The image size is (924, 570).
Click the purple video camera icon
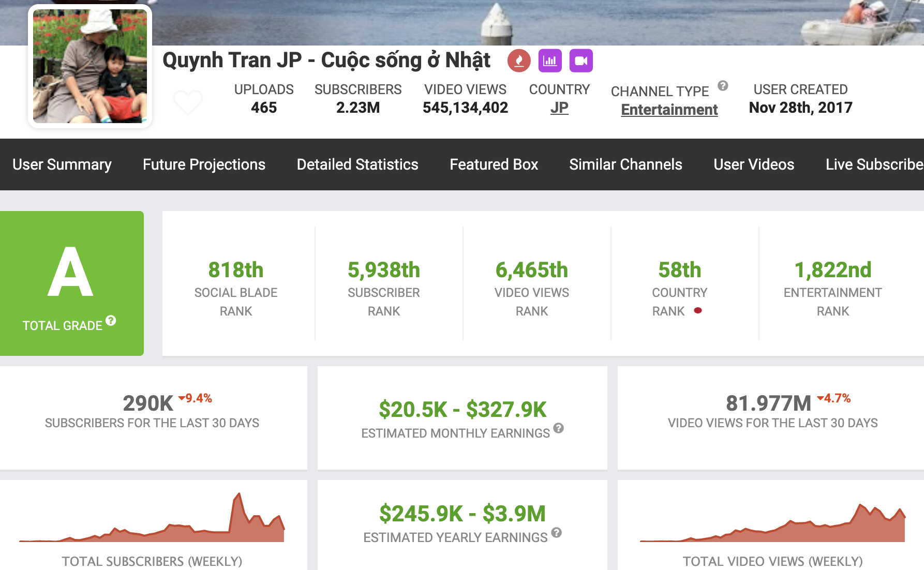[x=581, y=61]
